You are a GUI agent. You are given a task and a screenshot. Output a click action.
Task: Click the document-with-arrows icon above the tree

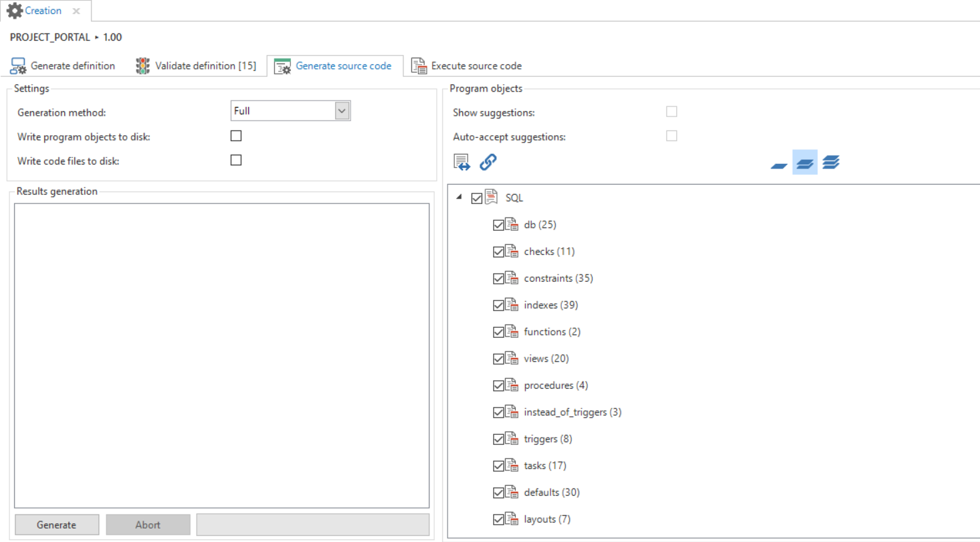462,162
